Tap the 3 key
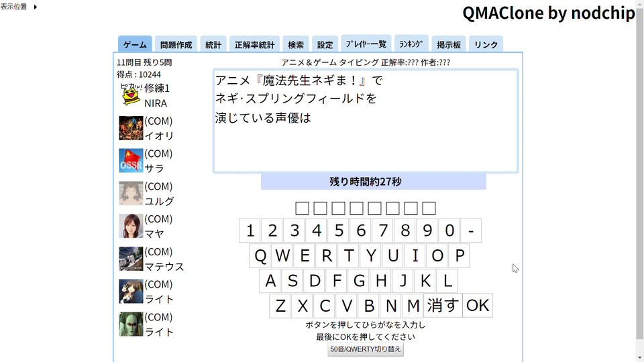644x362 pixels. click(294, 231)
